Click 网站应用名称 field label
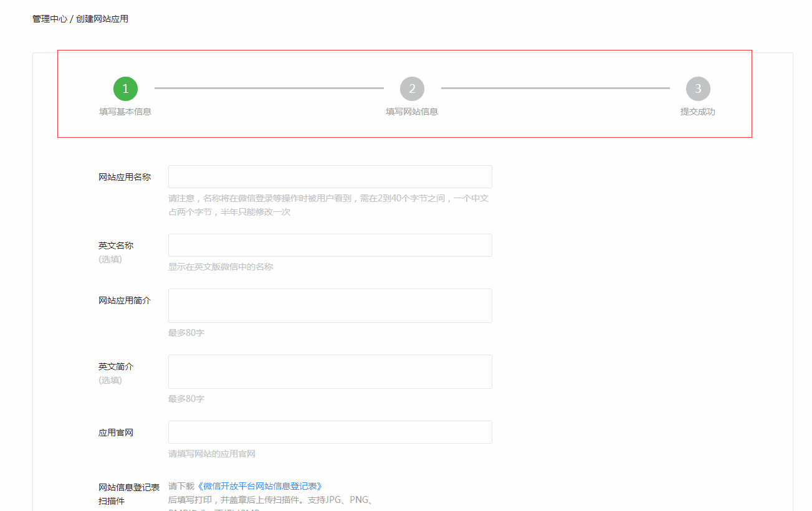 point(125,177)
